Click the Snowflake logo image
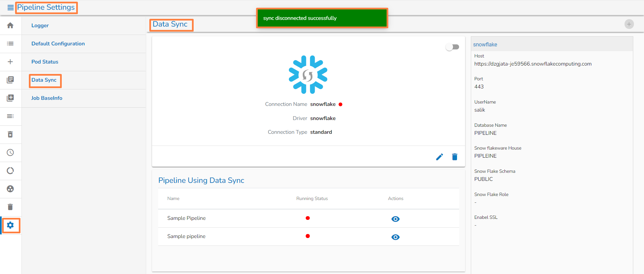Screen dimensions: 644x274 (308, 75)
